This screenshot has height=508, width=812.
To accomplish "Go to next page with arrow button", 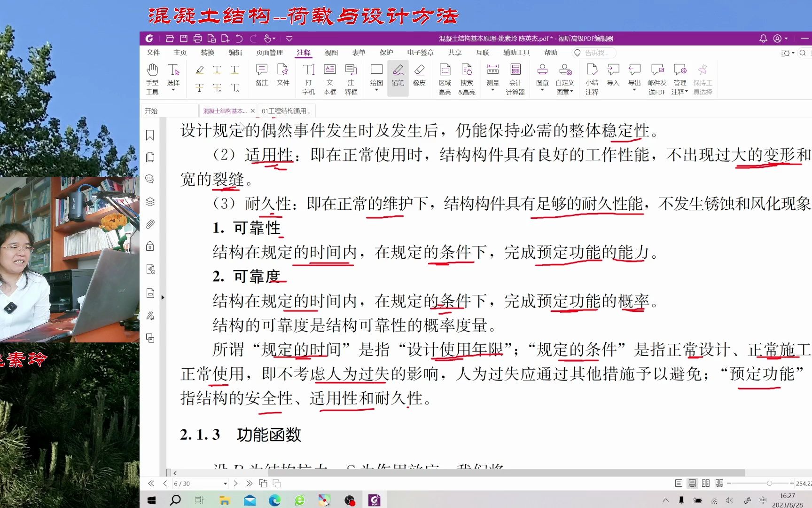I will (235, 483).
